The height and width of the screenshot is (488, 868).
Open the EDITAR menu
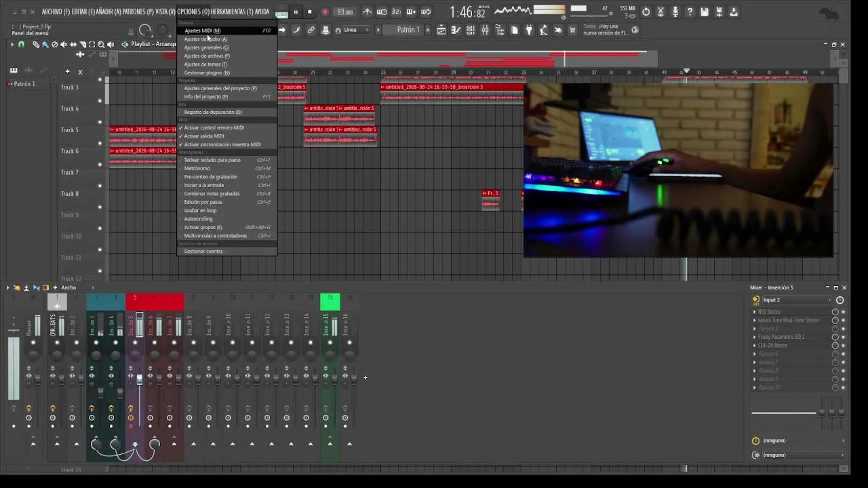tap(83, 12)
